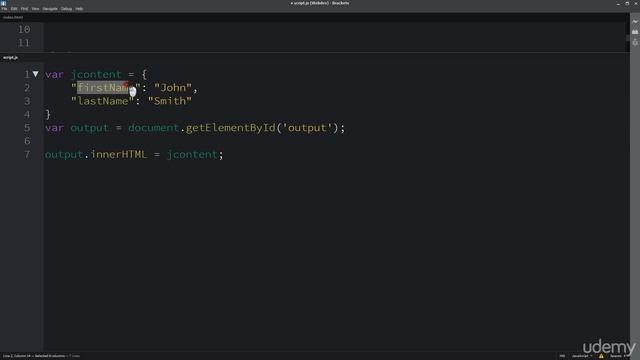The height and width of the screenshot is (360, 640).
Task: Click jcontent at end of line 7
Action: (192, 155)
